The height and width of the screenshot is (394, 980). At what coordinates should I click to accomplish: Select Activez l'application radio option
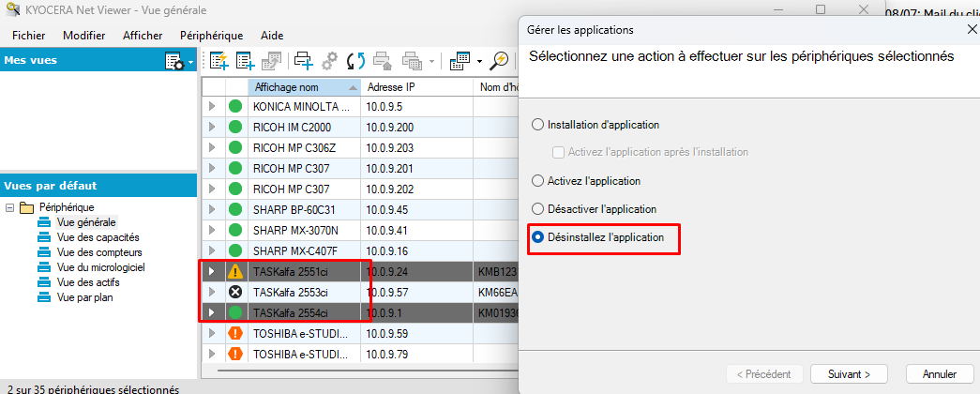(x=537, y=181)
